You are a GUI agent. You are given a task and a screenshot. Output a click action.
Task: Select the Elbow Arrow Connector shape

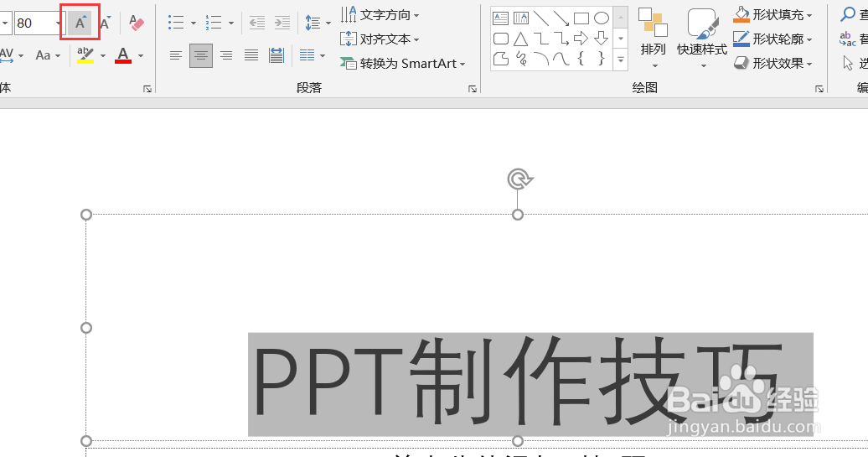pos(561,39)
